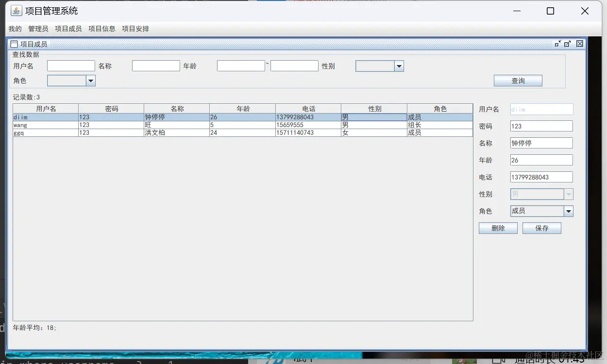
Task: Click the 用户名 column header
Action: point(46,109)
